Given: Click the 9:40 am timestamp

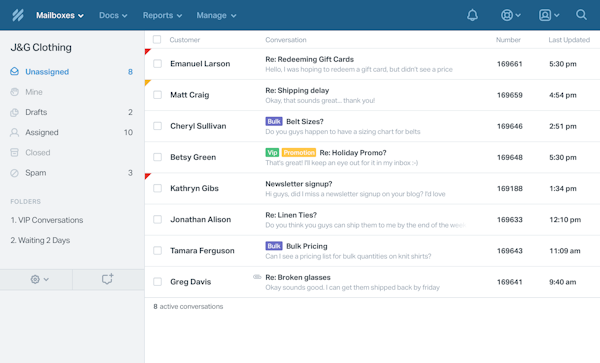Looking at the screenshot, I should (562, 282).
